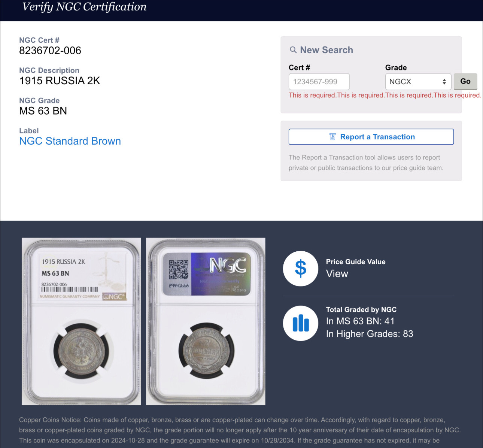Screen dimensions: 483x448
Task: Click the Verify NGC Certification heading
Action: [x=84, y=7]
